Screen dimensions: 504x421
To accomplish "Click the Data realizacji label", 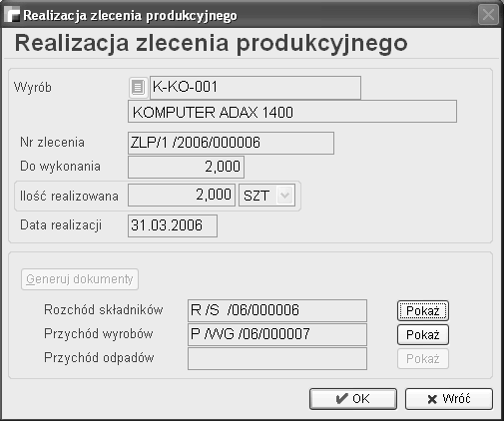I will [x=61, y=225].
